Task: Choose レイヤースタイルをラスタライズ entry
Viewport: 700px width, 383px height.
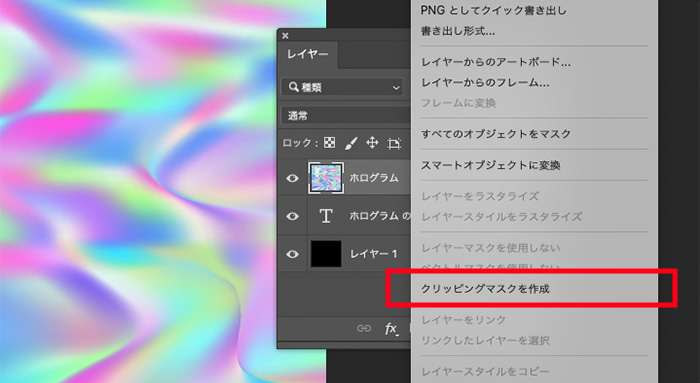Action: [x=501, y=217]
